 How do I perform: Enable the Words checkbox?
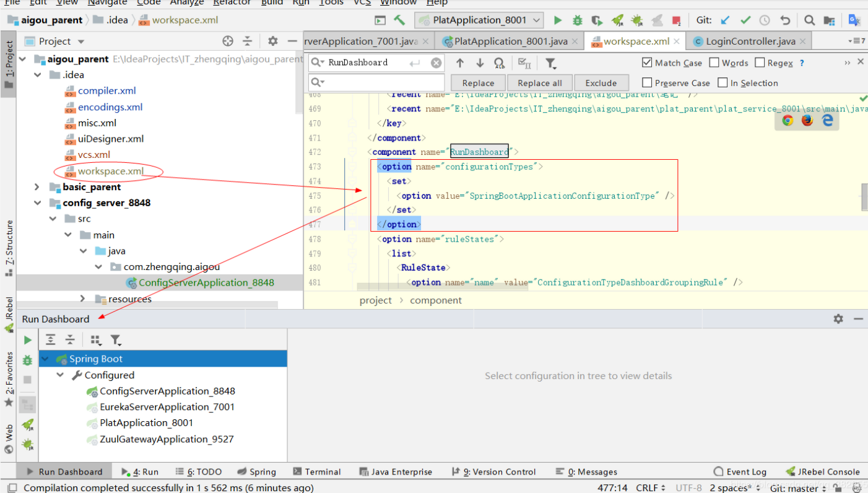pos(714,63)
